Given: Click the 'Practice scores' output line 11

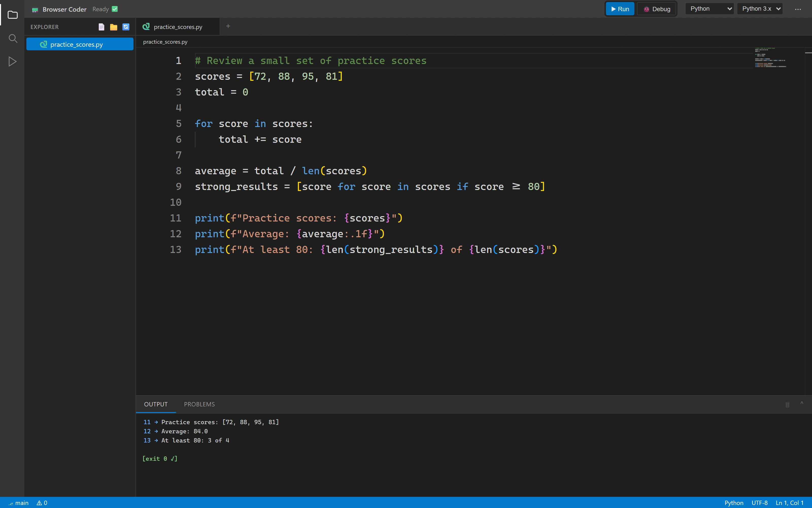Looking at the screenshot, I should (211, 422).
